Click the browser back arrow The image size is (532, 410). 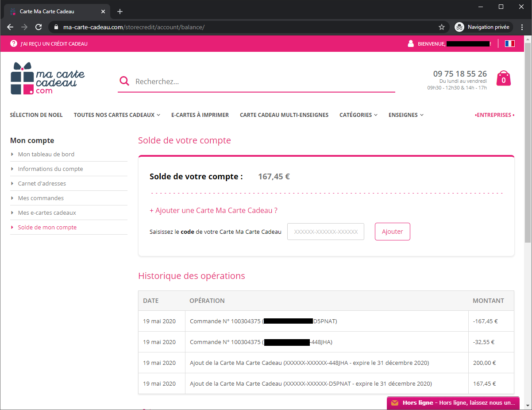[10, 27]
